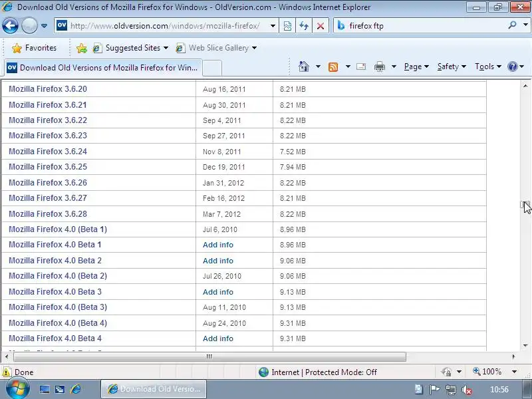Open Mozilla Firefox 3.6.28 link
The height and width of the screenshot is (399, 532).
(x=48, y=213)
